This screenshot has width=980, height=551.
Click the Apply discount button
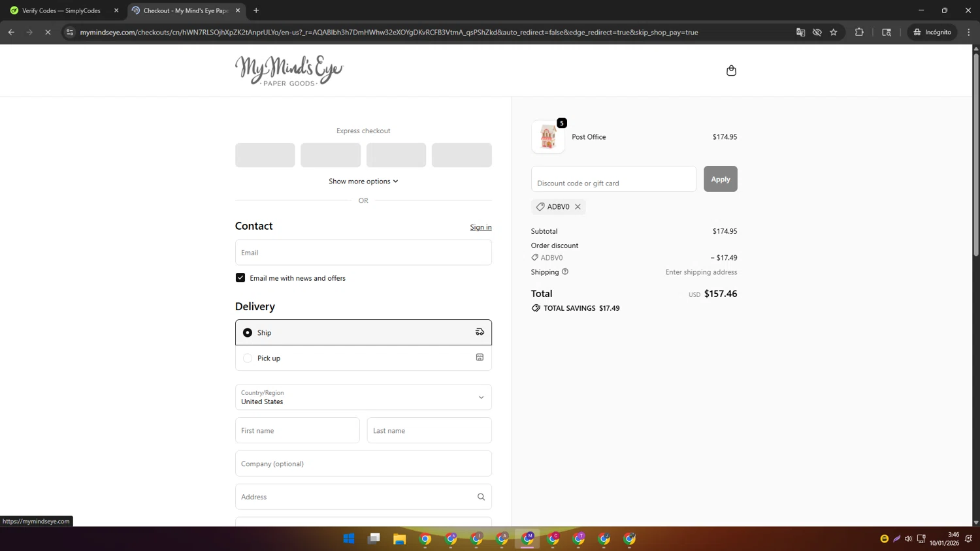point(721,179)
